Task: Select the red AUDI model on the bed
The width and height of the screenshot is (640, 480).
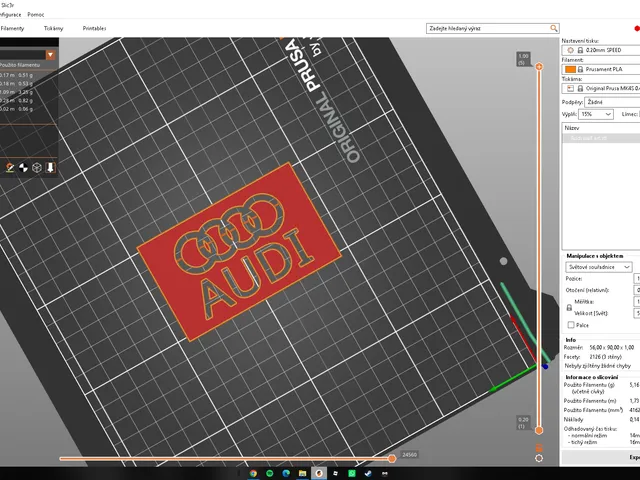Action: [x=239, y=251]
